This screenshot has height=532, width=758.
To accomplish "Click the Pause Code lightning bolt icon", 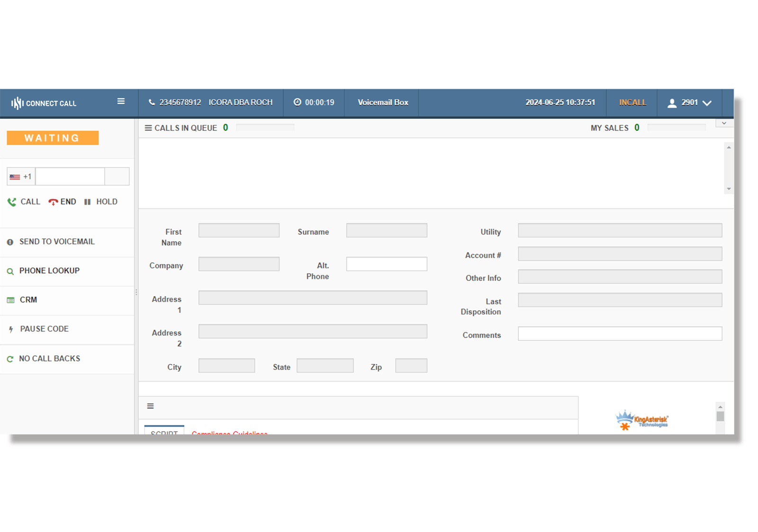I will (10, 329).
